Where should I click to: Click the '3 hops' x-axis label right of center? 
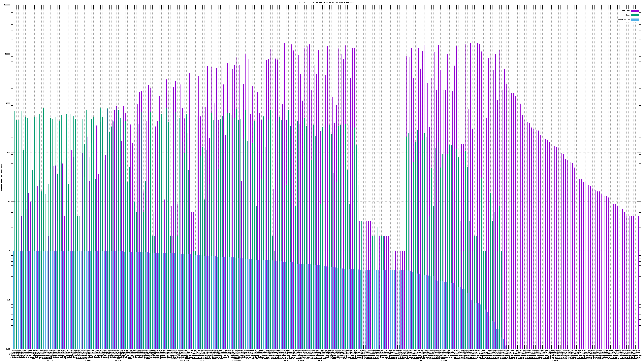tap(444, 360)
